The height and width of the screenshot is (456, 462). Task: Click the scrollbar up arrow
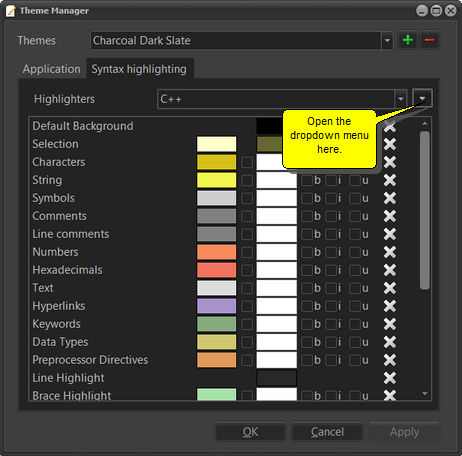pyautogui.click(x=425, y=123)
